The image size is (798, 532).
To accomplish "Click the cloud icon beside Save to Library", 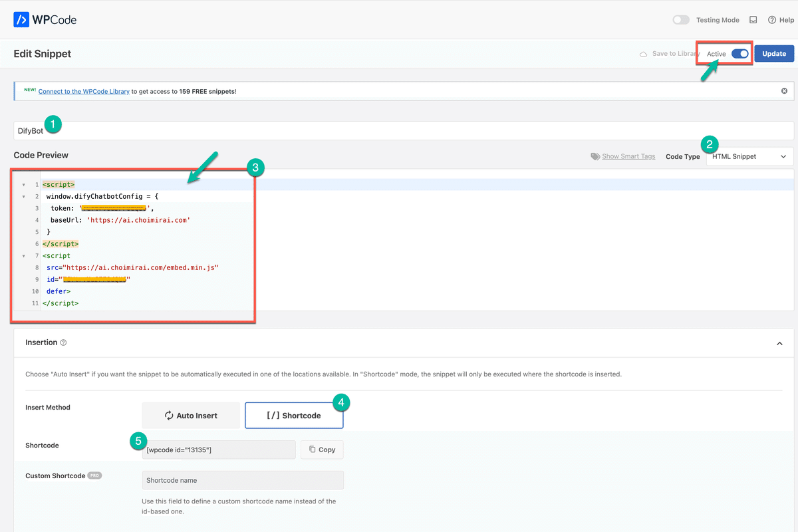I will tap(643, 54).
